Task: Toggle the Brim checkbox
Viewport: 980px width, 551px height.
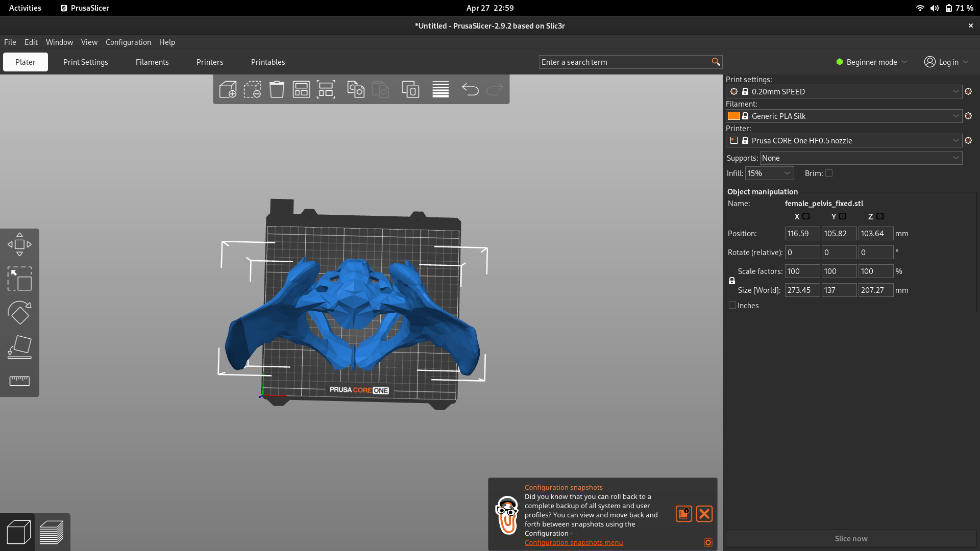Action: click(829, 173)
